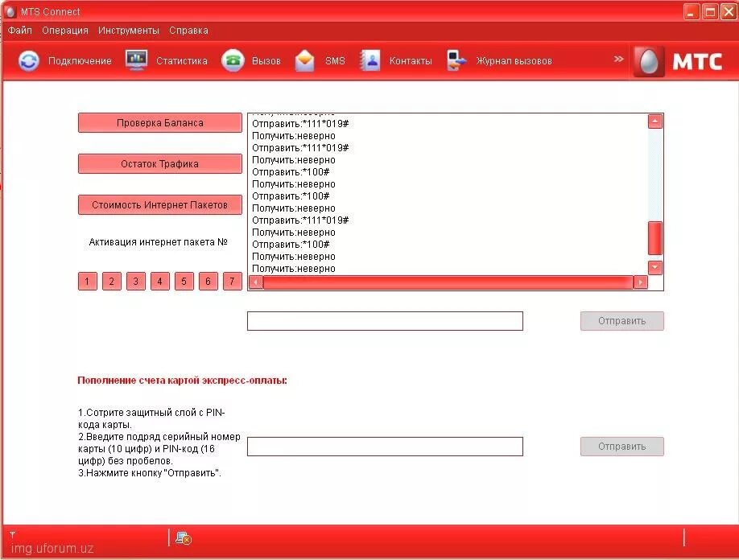Activate internet package number 2
Image resolution: width=739 pixels, height=560 pixels.
coord(112,281)
